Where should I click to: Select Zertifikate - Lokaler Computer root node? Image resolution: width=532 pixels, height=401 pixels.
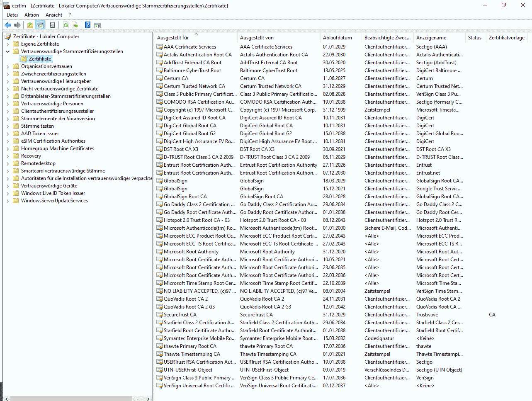(46, 36)
